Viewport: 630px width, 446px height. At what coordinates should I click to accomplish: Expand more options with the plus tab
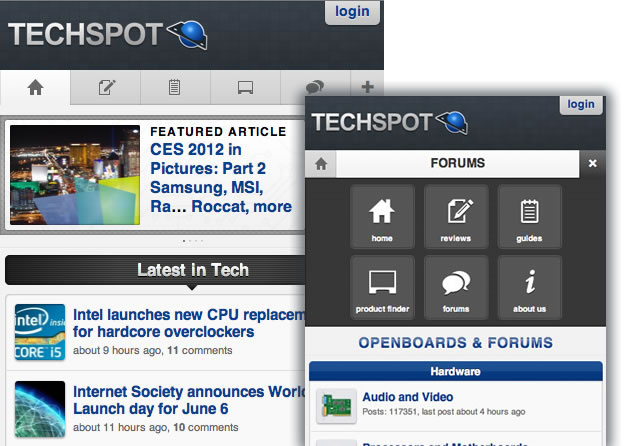367,85
